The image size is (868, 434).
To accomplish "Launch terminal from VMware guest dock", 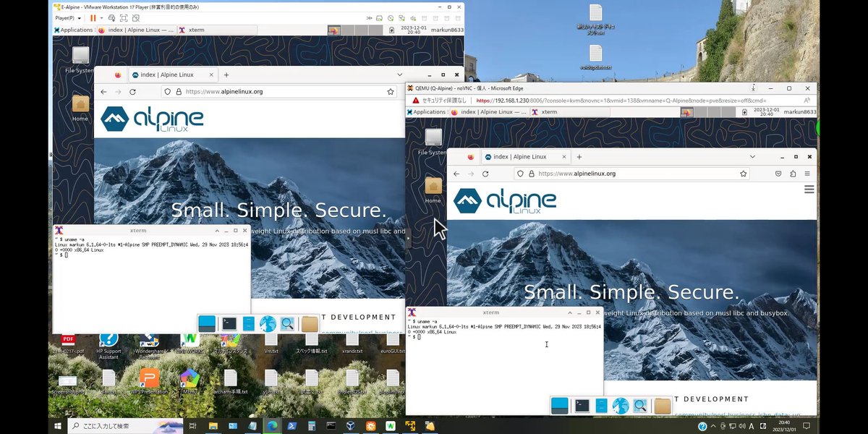I will coord(229,323).
